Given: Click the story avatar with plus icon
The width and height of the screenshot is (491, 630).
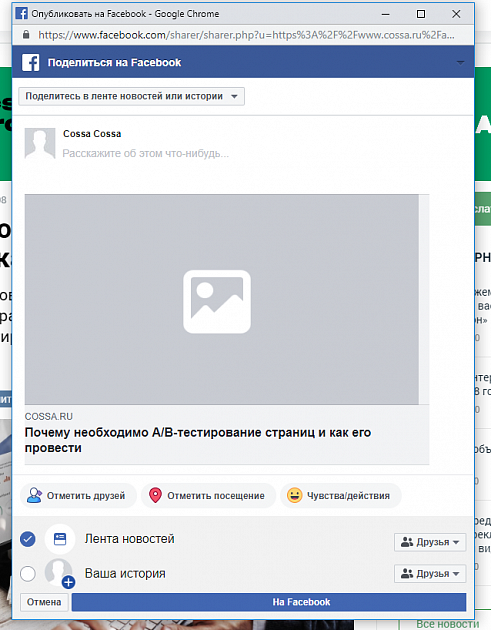Looking at the screenshot, I should click(x=60, y=573).
